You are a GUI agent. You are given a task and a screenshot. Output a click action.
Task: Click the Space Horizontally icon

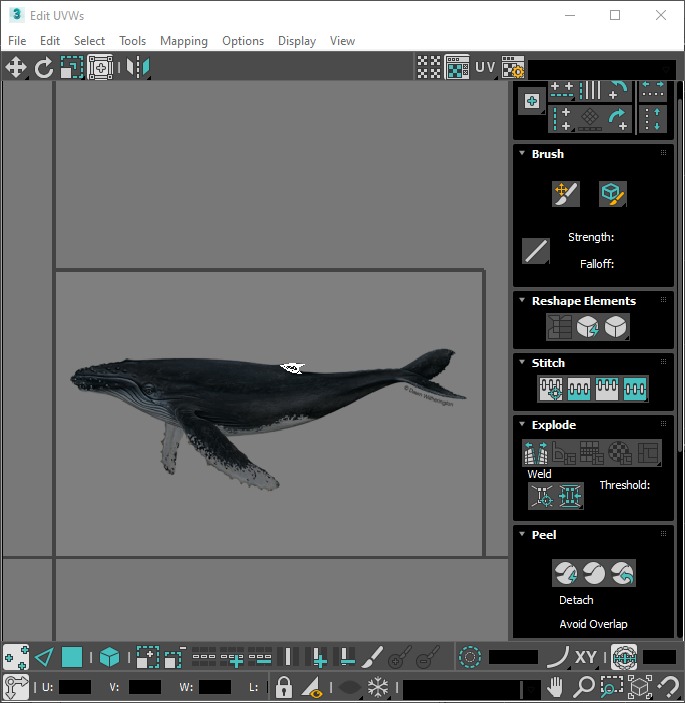coord(653,91)
